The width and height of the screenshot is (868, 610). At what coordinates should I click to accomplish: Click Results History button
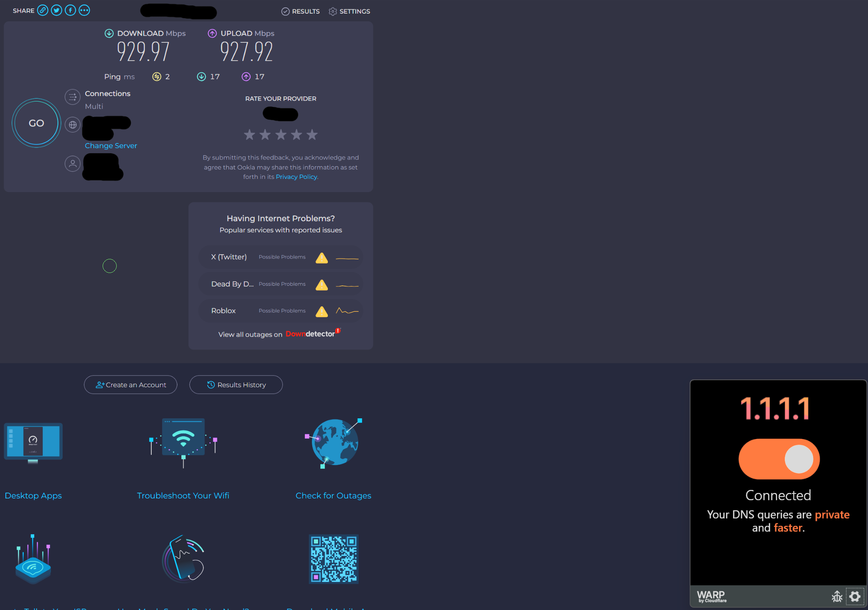point(236,385)
